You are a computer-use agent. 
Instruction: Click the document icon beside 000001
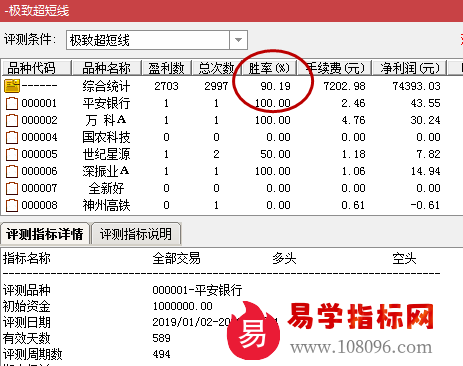click(x=12, y=103)
